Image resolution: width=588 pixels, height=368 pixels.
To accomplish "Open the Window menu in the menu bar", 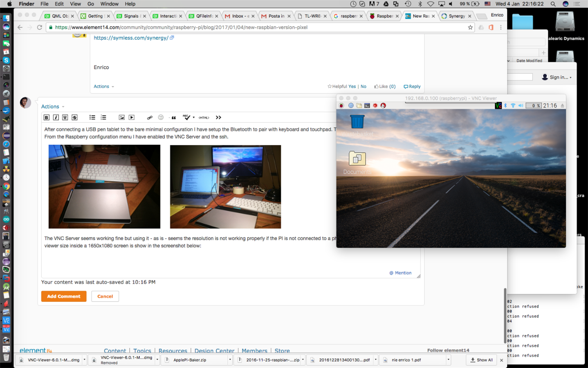I will click(x=109, y=4).
